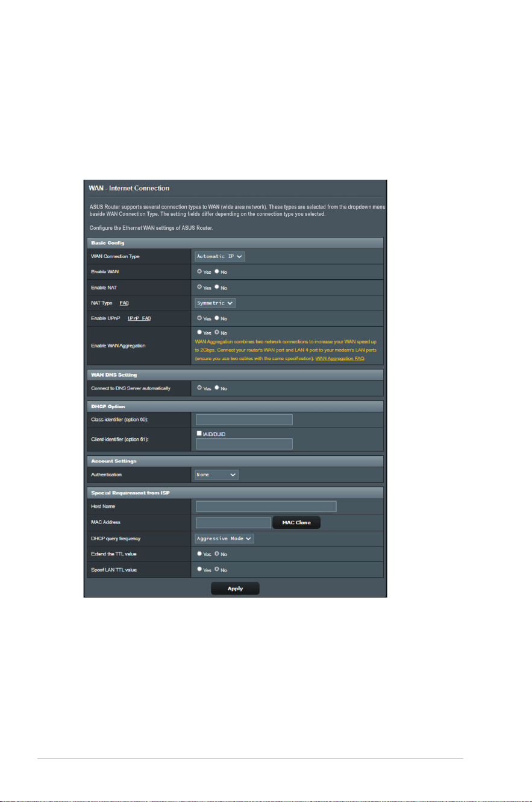Click the Special Requirement from ISP header
Screen dimensions: 532x802
(x=235, y=492)
